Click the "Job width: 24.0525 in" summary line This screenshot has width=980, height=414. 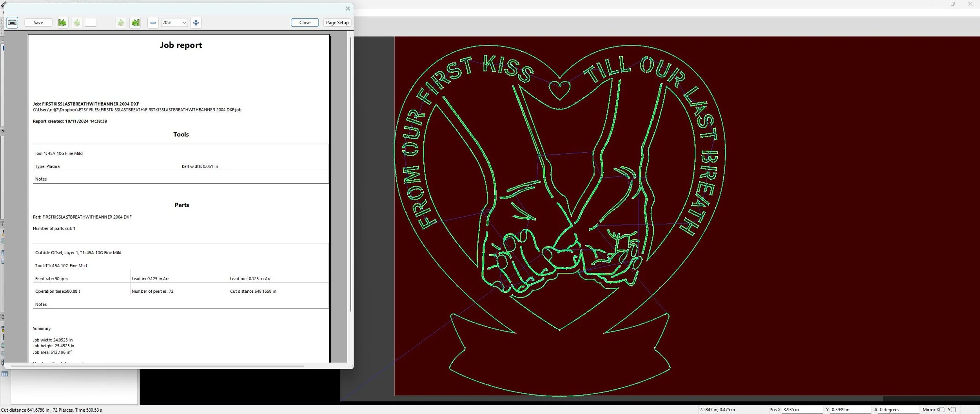pyautogui.click(x=53, y=340)
